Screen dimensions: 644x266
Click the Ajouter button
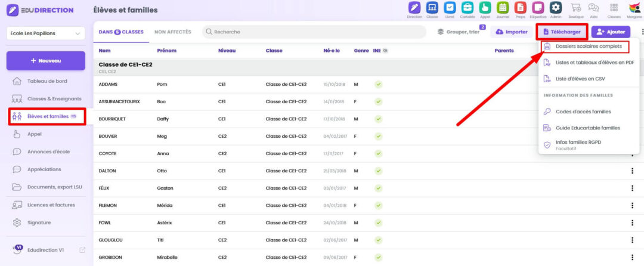coord(611,32)
